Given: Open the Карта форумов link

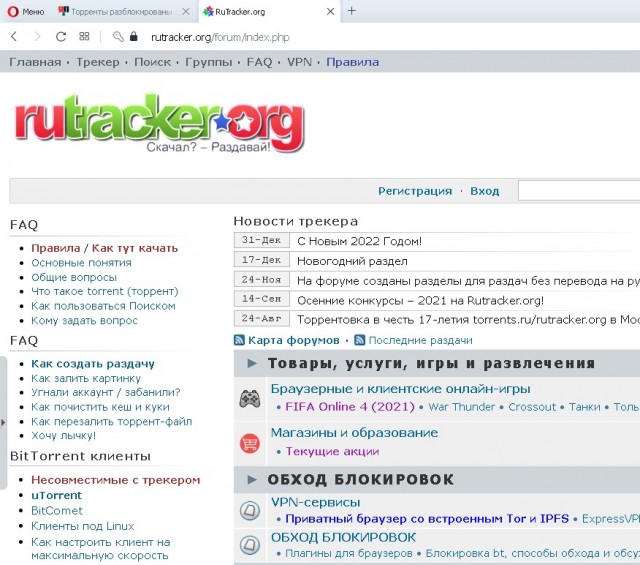Looking at the screenshot, I should (293, 340).
